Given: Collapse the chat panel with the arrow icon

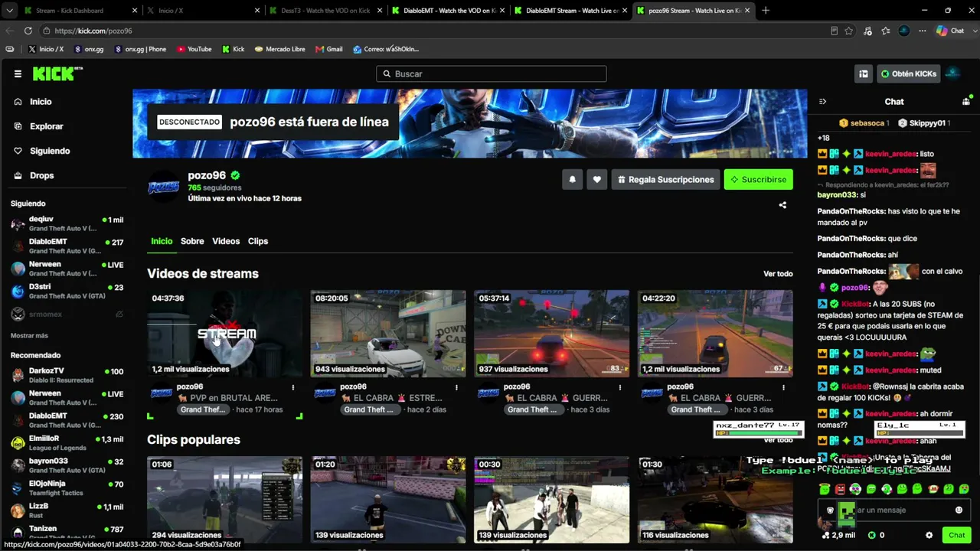Looking at the screenshot, I should pyautogui.click(x=823, y=102).
